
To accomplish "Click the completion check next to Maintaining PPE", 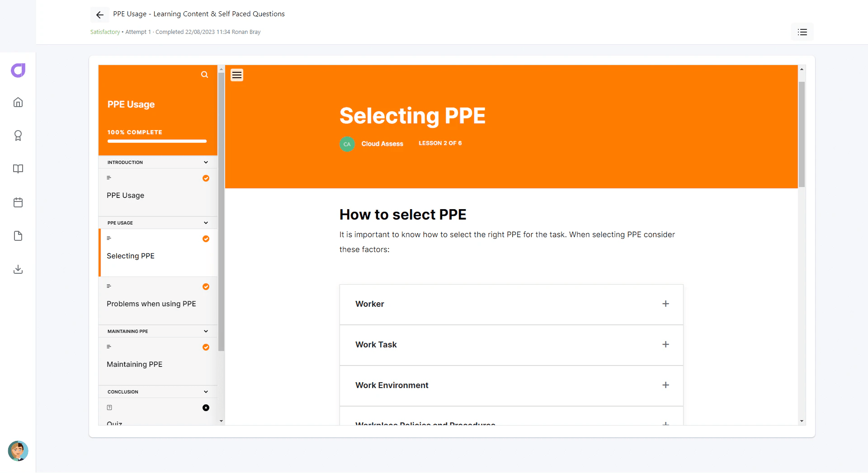I will [x=206, y=347].
